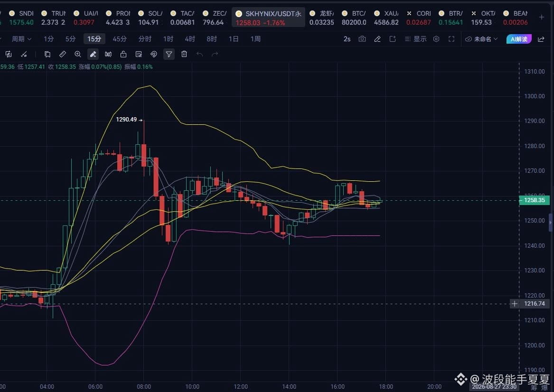554x392 pixels.
Task: Switch to the ZEC symbol tab
Action: (215, 18)
